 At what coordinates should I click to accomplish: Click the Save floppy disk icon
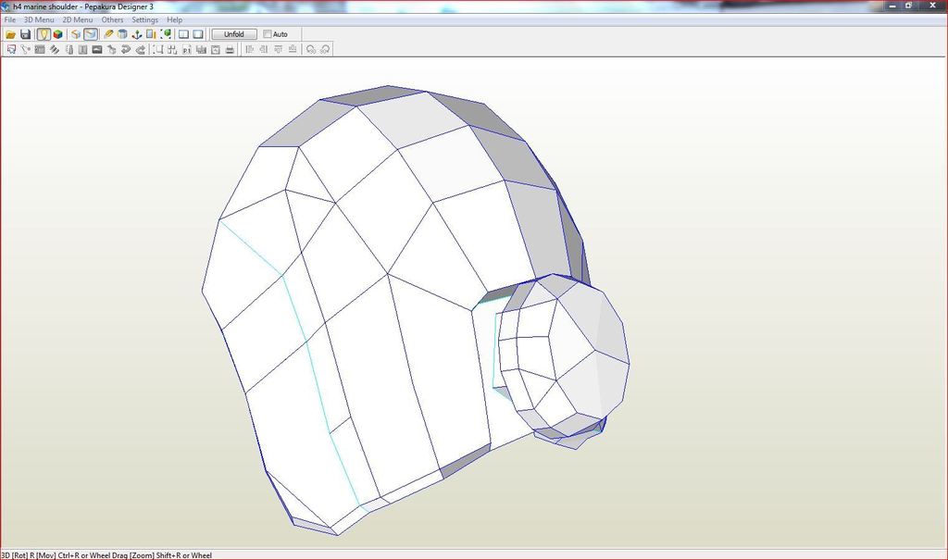click(25, 34)
